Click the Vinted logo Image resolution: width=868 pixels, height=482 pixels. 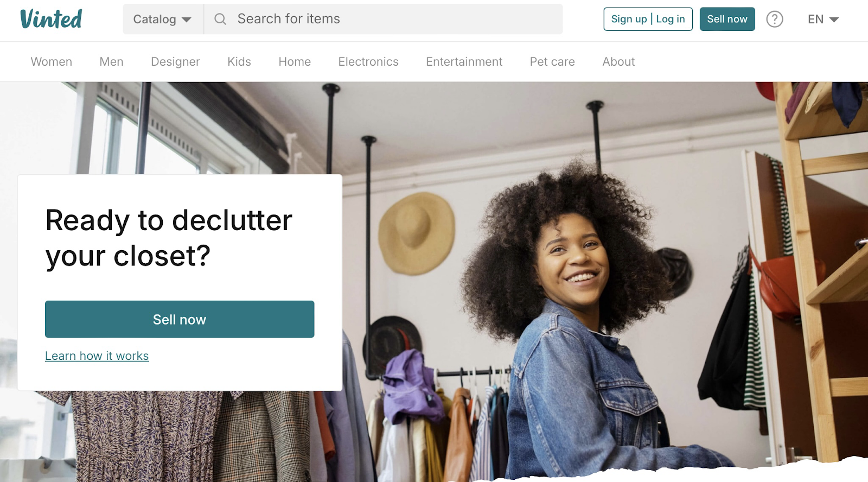click(51, 19)
